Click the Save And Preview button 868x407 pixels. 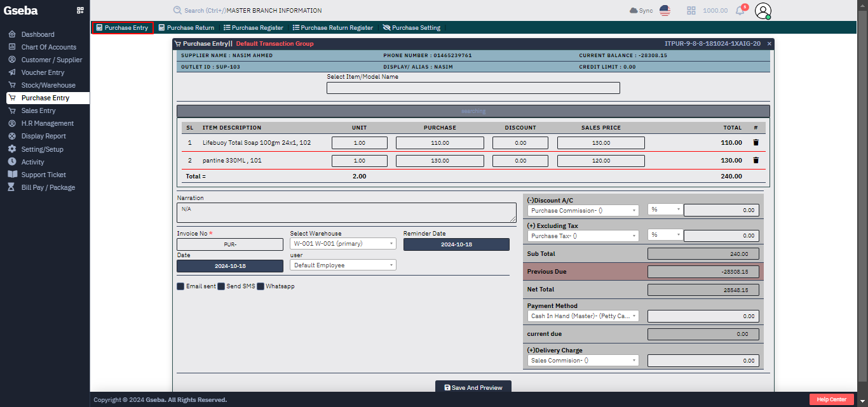pyautogui.click(x=473, y=387)
